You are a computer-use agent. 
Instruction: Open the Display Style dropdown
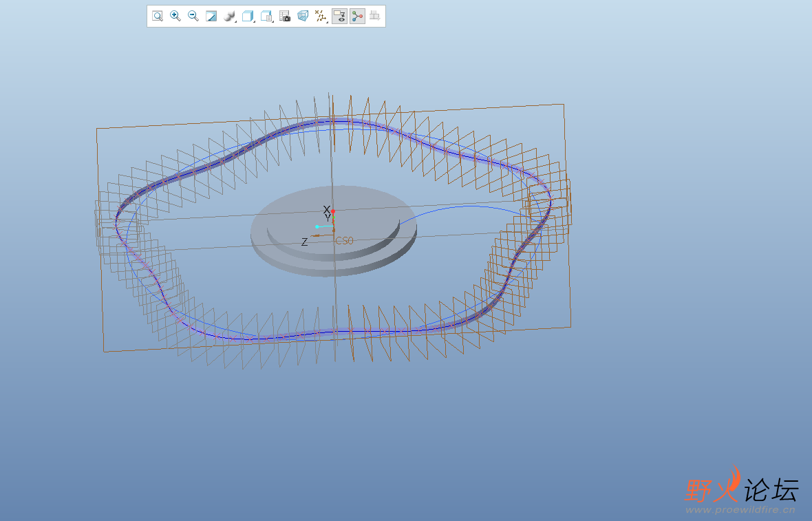coord(230,16)
